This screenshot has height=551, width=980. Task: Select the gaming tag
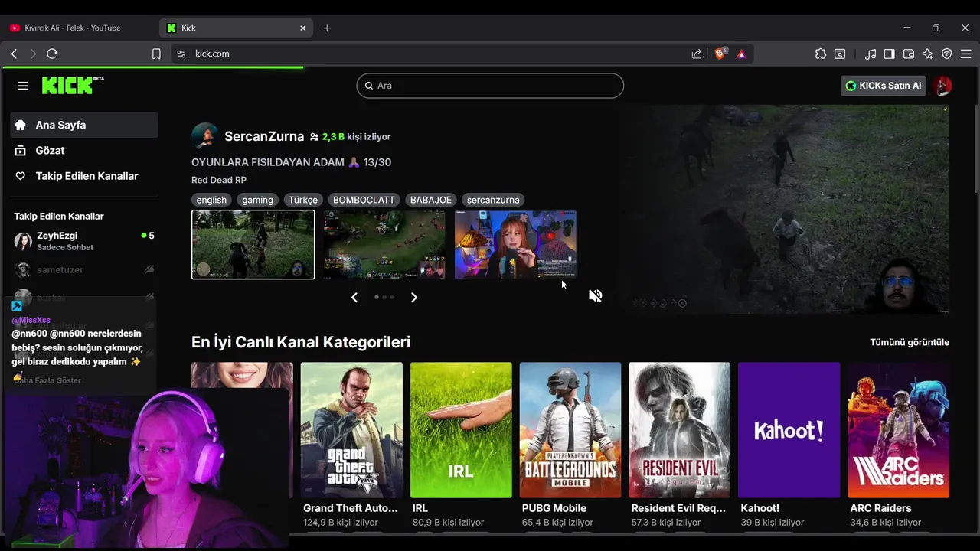pos(257,200)
